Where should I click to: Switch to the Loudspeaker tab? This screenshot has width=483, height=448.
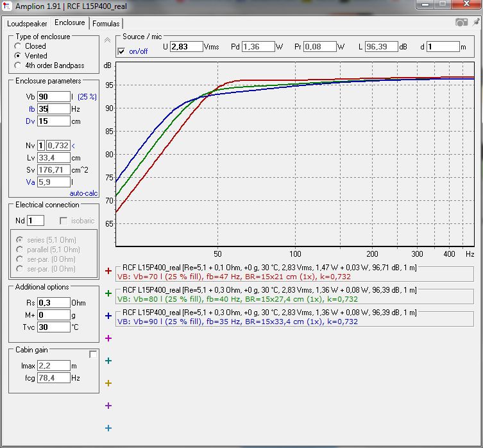click(x=27, y=24)
